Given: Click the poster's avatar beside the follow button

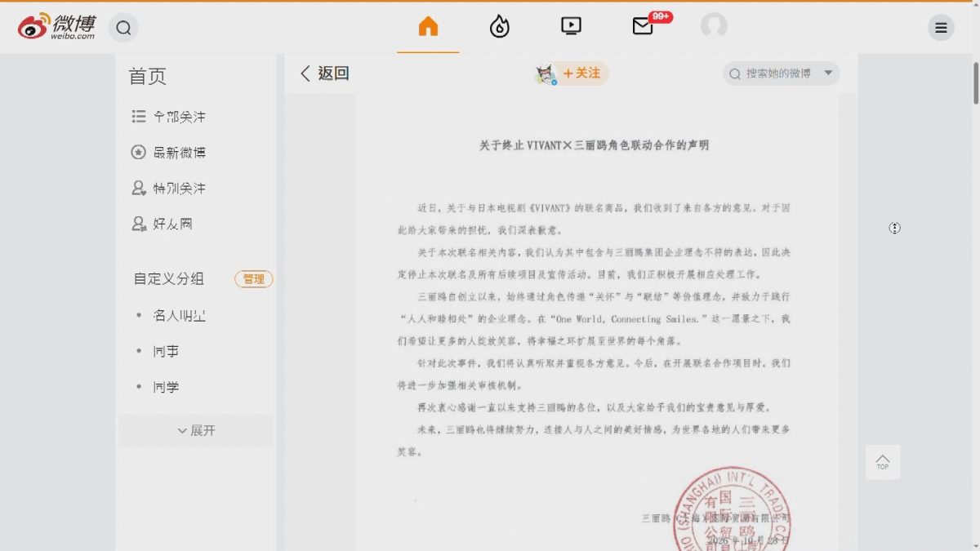Looking at the screenshot, I should 546,74.
